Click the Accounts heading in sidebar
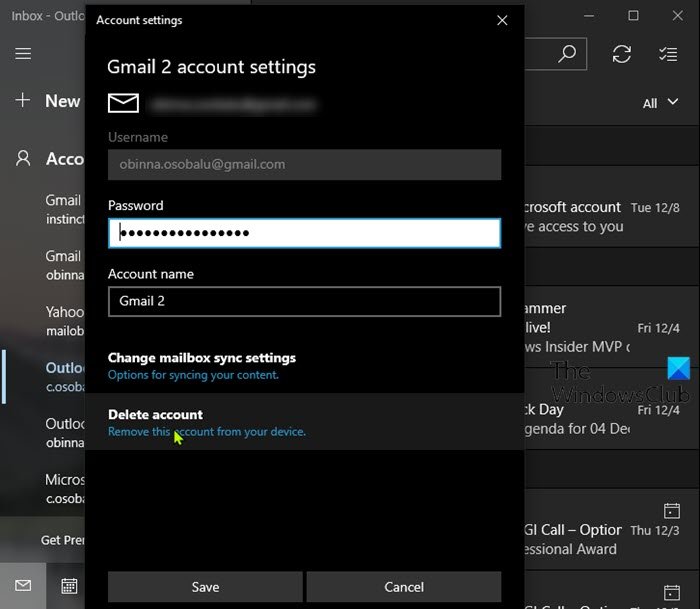The height and width of the screenshot is (609, 700). (65, 159)
